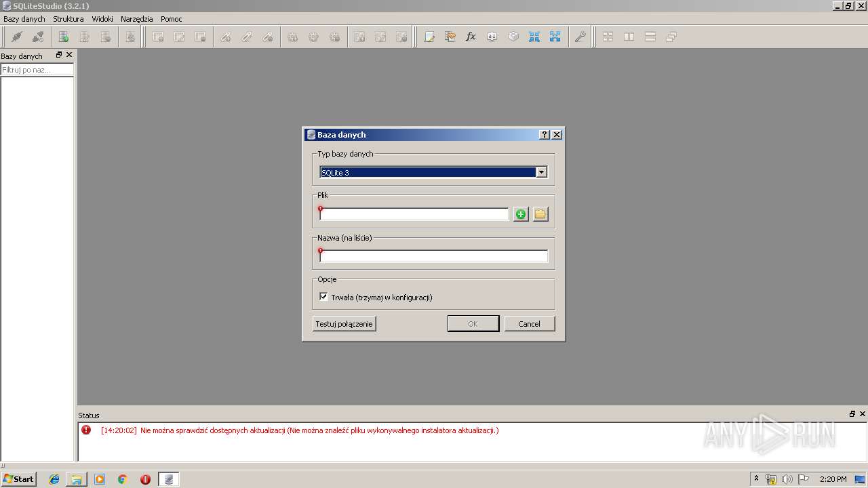Viewport: 868px width, 488px height.
Task: Click the Refresh database schema toolbar icon
Action: (130, 37)
